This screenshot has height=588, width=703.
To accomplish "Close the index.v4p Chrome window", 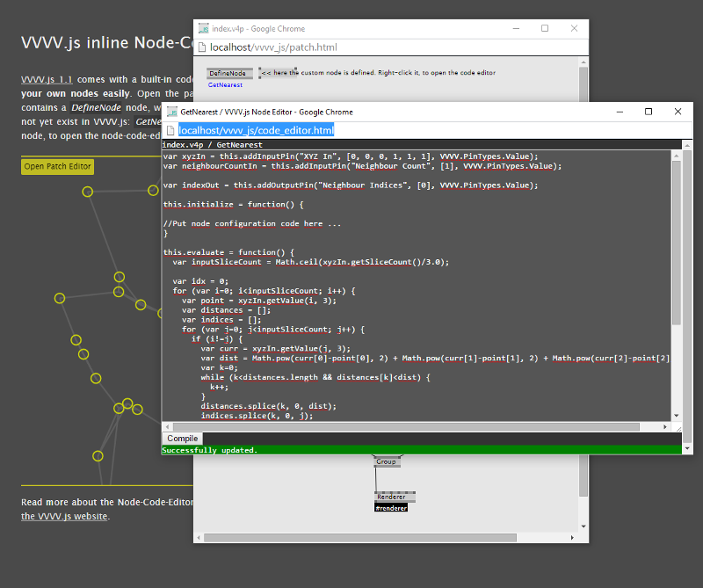I will (x=574, y=28).
